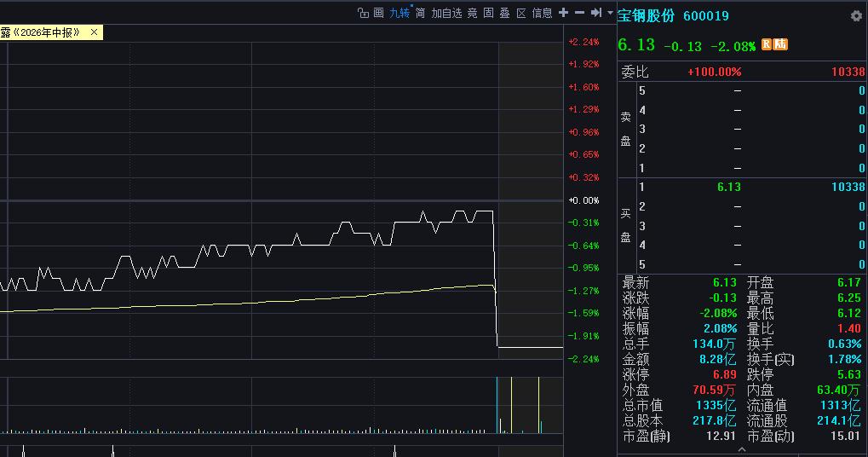
Task: Click the 跌停 price 5.63
Action: coord(849,374)
